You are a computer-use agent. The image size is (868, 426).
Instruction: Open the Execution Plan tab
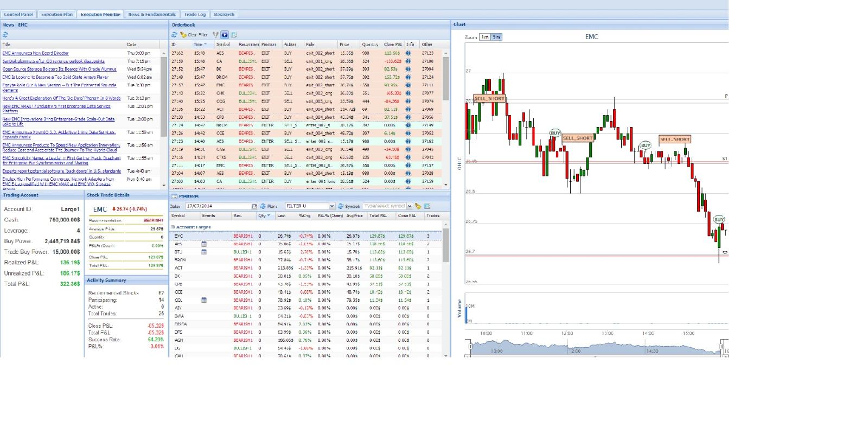tap(56, 15)
